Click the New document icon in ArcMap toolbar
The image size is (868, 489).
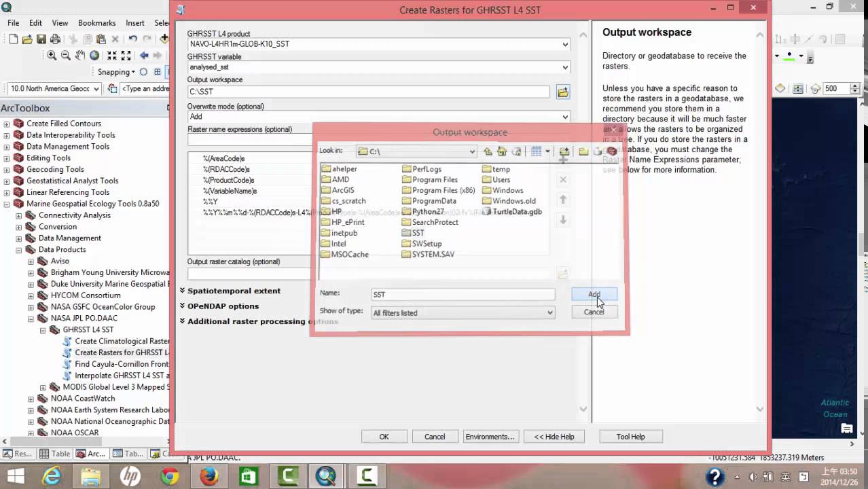pos(14,39)
